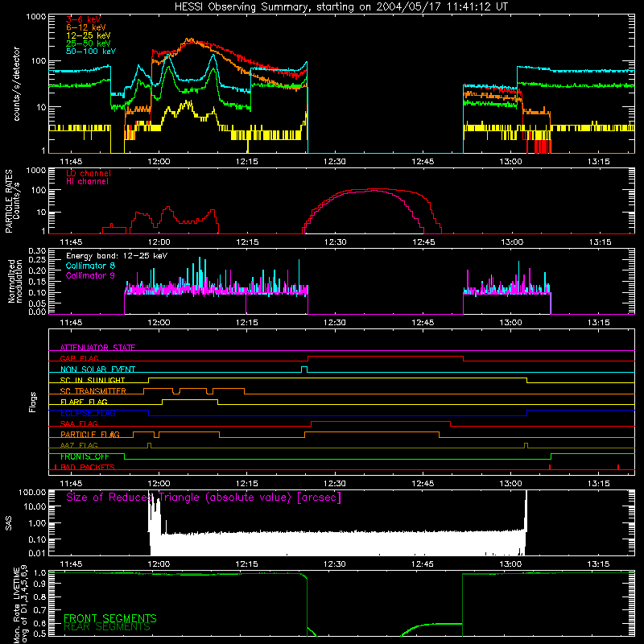Click the '11:45' tick under the Flags panel
This screenshot has height=644, width=644.
71,484
